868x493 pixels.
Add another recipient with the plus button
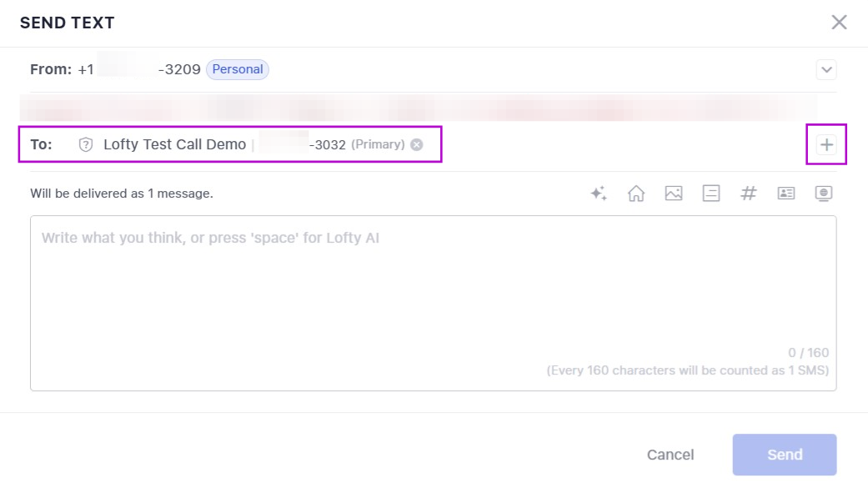826,145
